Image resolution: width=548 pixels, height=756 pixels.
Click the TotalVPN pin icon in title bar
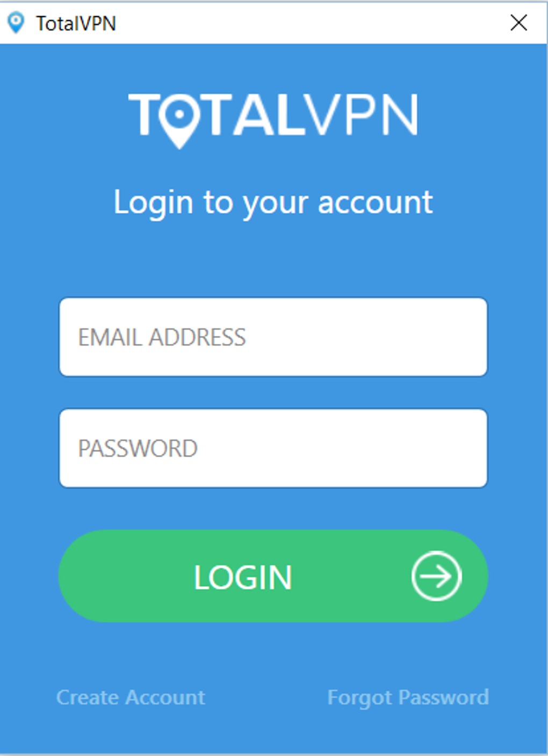(16, 23)
